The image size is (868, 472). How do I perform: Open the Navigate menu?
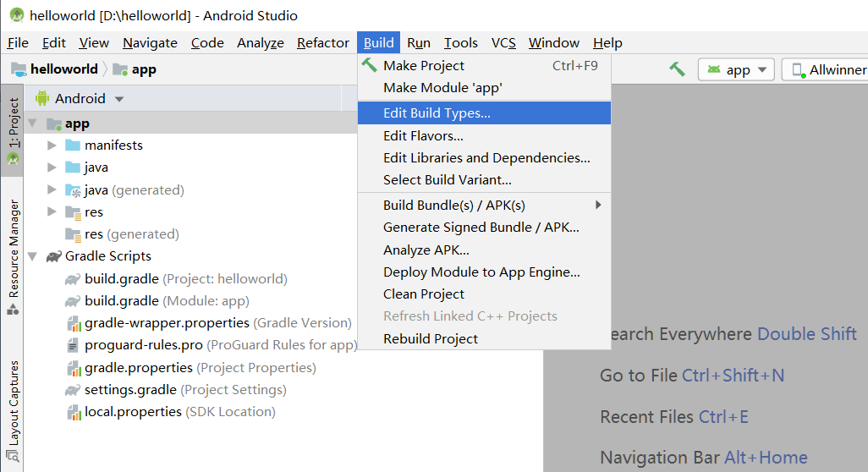150,42
